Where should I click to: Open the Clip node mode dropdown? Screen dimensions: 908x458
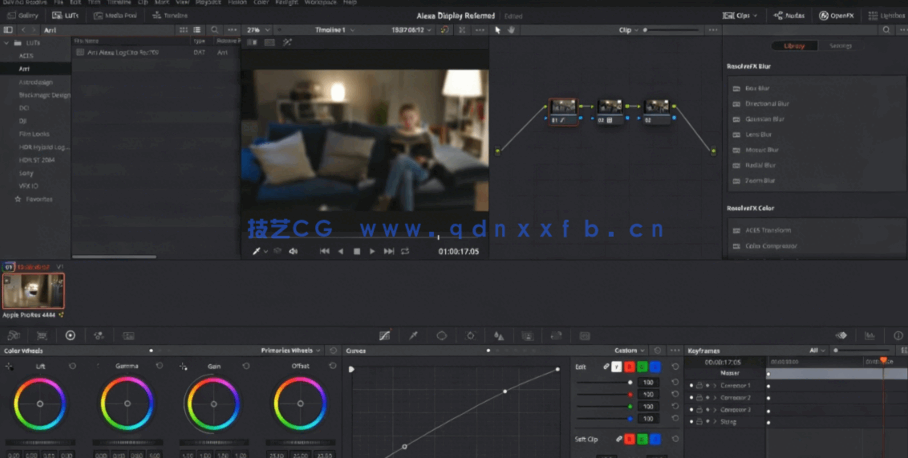pos(628,30)
